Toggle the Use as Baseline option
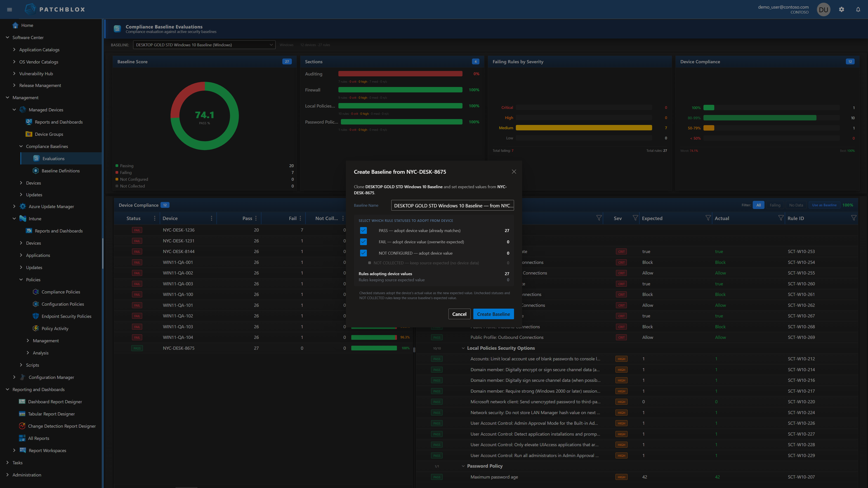Screen dimensions: 868x488 824,205
